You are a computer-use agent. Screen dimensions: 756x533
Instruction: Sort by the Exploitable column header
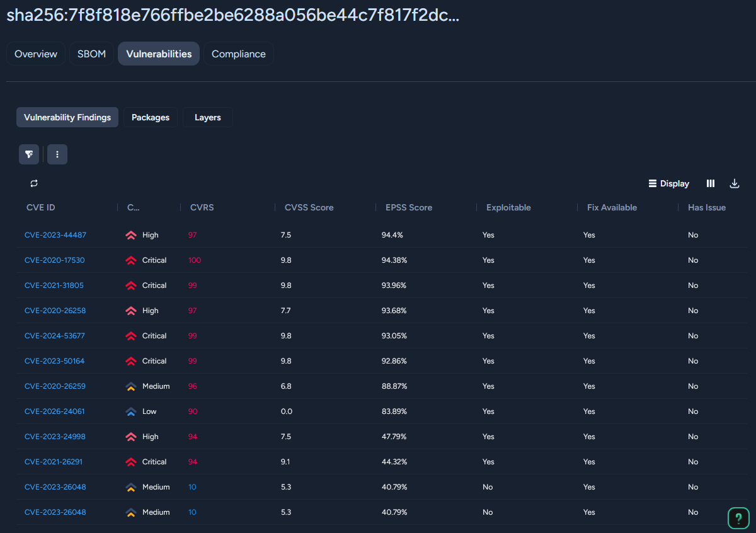(x=508, y=207)
